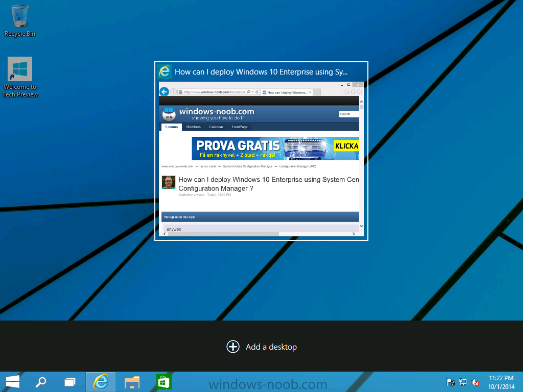This screenshot has height=392, width=536.
Task: Click the Task View taskbar button
Action: click(70, 382)
